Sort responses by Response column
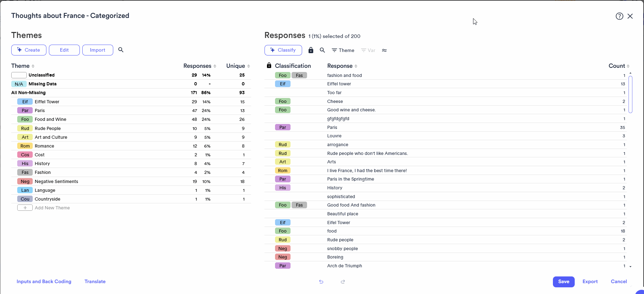This screenshot has width=644, height=294. coord(342,66)
